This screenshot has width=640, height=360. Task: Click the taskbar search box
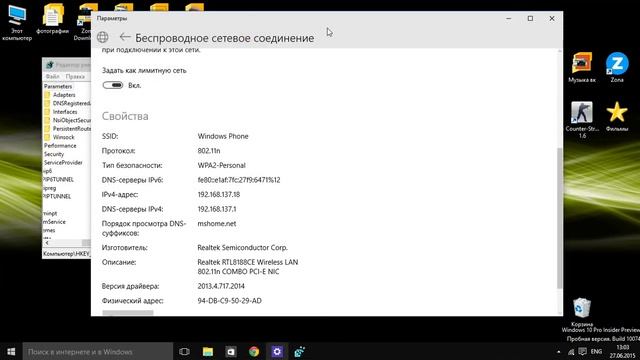tap(98, 351)
